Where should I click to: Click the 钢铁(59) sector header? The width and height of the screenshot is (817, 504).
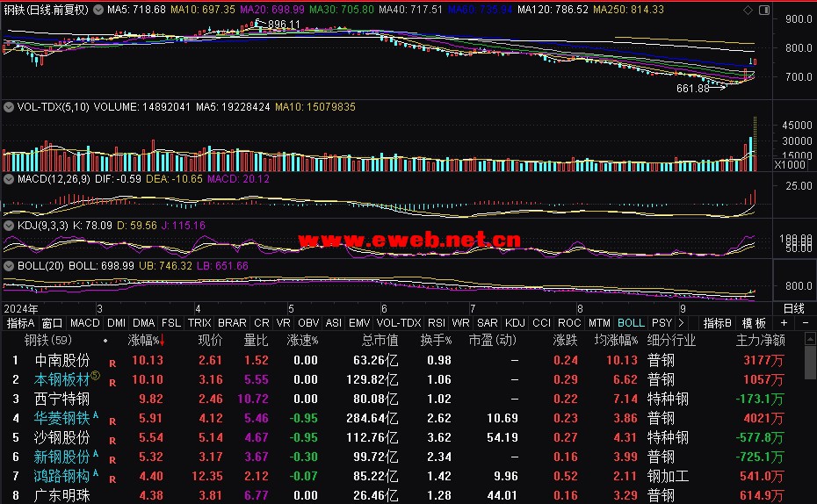(48, 341)
